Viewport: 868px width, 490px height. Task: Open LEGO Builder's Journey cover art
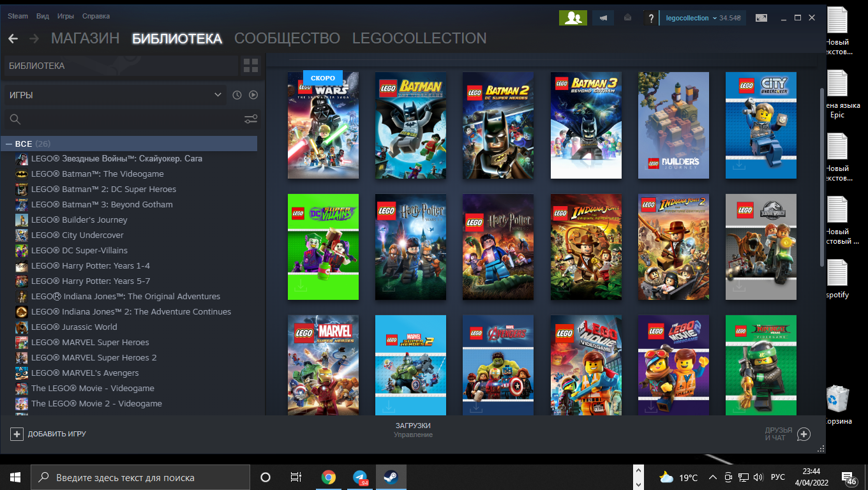pyautogui.click(x=673, y=125)
